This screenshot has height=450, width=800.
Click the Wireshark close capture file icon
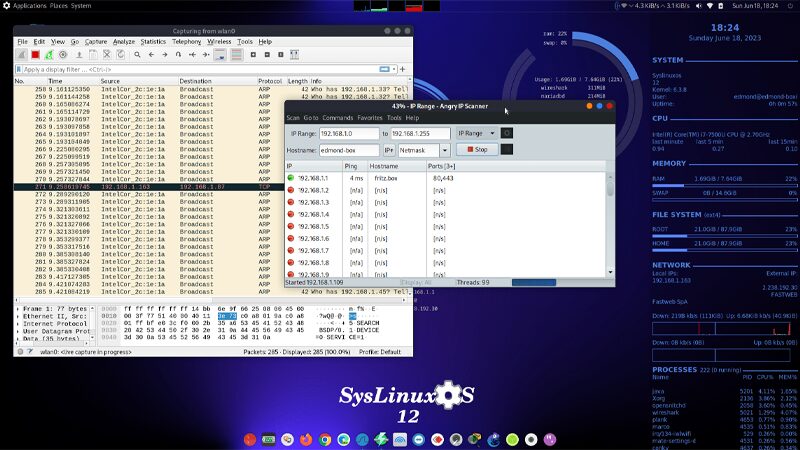pyautogui.click(x=107, y=55)
